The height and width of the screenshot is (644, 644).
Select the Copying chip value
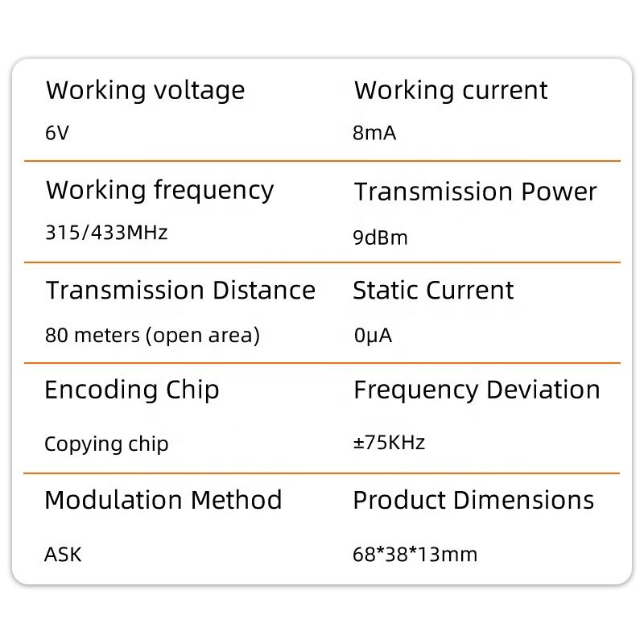pyautogui.click(x=106, y=444)
